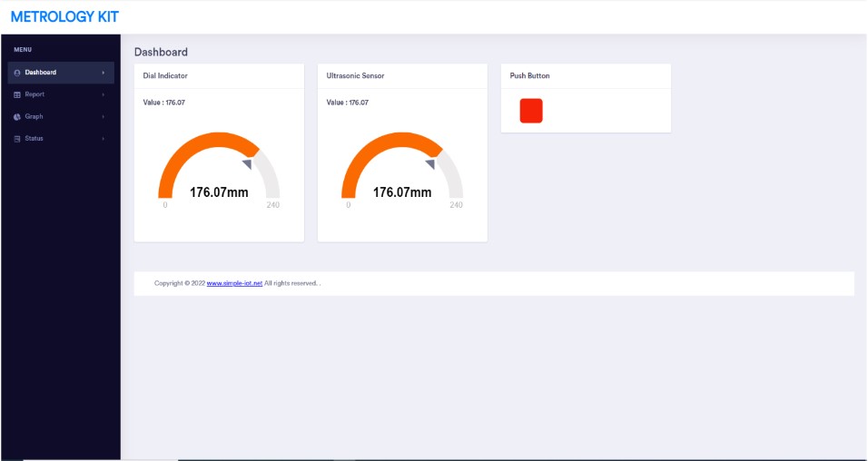This screenshot has height=461, width=868.
Task: Expand the Graph submenu arrow
Action: [x=103, y=116]
